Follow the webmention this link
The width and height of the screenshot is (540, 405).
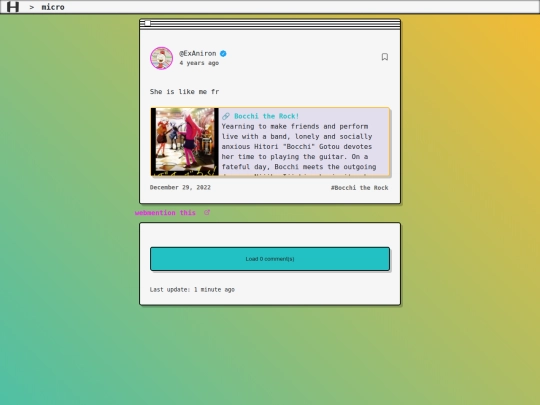pos(165,213)
